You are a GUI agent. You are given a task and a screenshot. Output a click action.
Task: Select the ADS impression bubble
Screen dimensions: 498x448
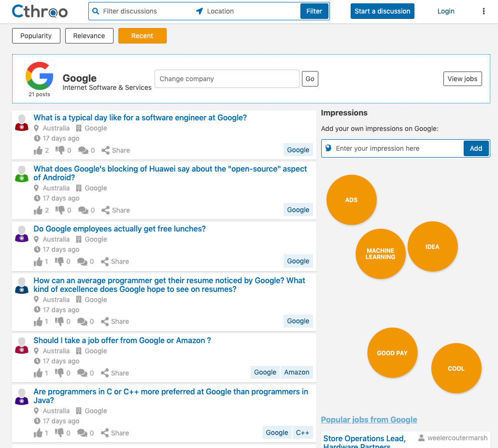click(x=352, y=200)
